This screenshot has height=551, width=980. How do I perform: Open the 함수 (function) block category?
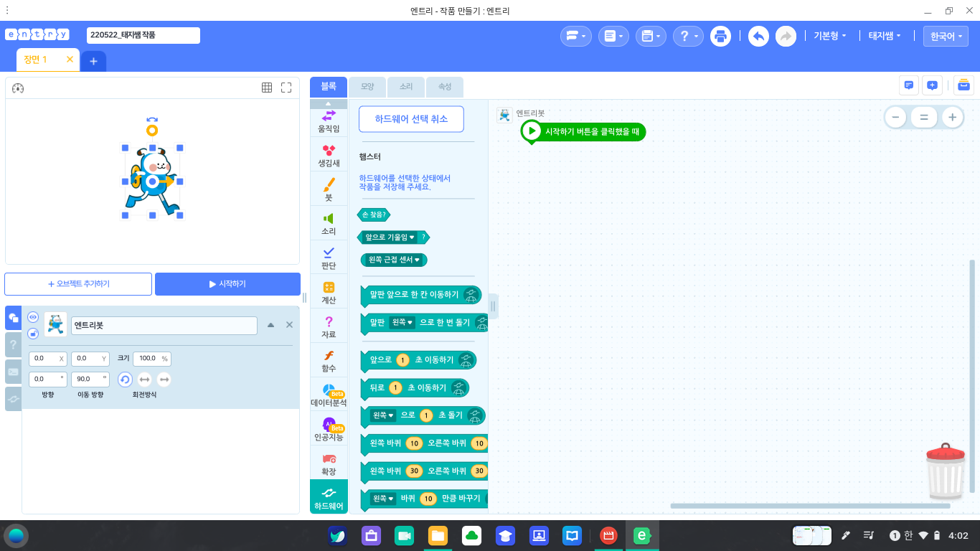point(329,361)
